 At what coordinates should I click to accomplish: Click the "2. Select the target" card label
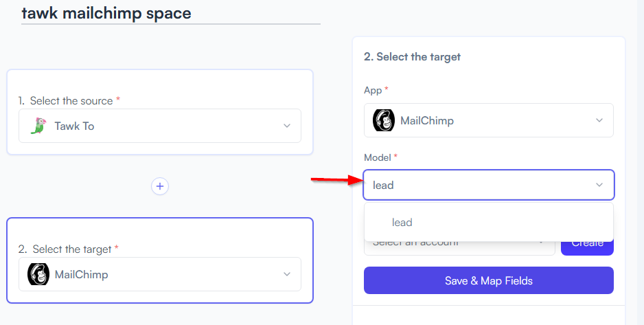[68, 249]
